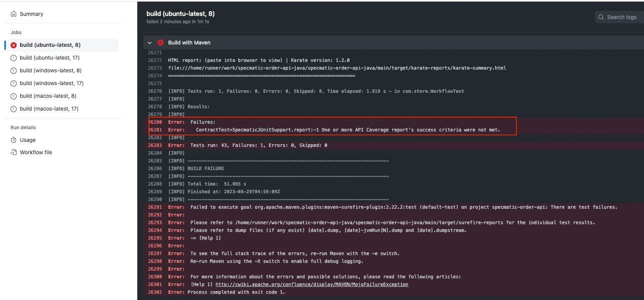
Task: Open the build (macos-latest, 8) job
Action: (48, 96)
